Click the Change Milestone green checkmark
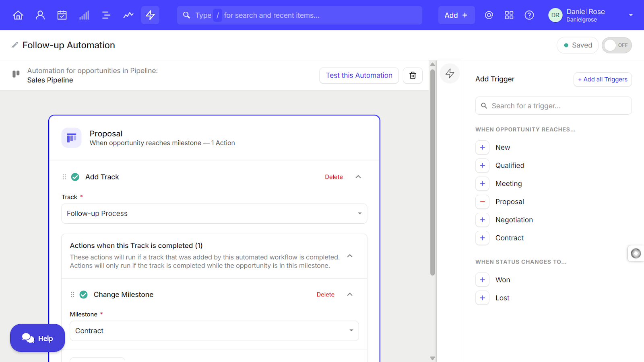 point(84,294)
